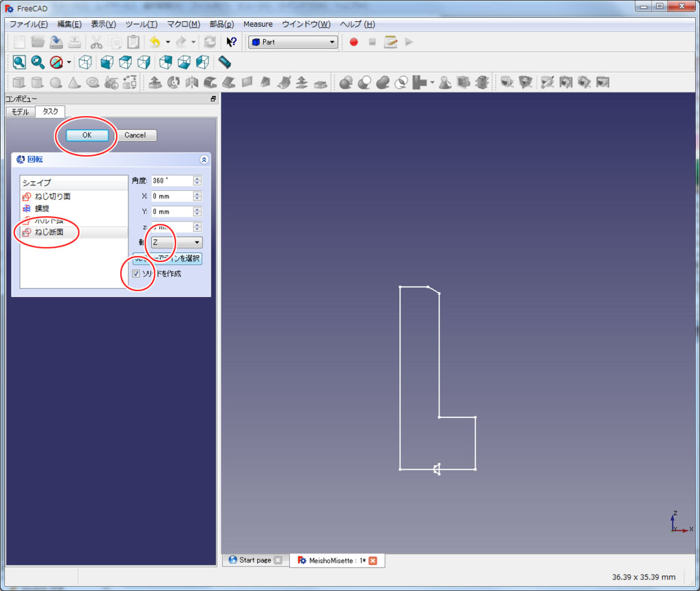
Task: Click the record macro red dot
Action: click(353, 42)
